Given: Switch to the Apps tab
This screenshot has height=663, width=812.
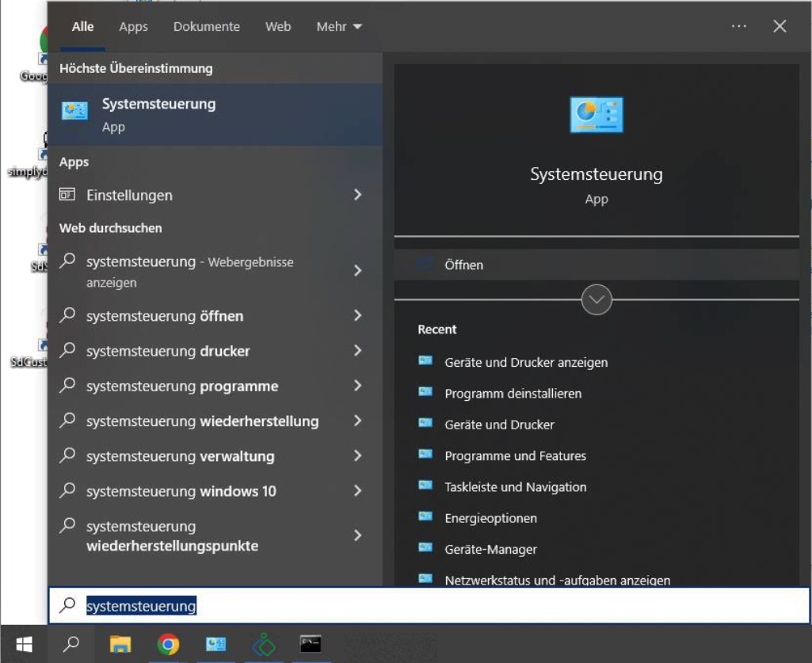Looking at the screenshot, I should (x=134, y=26).
